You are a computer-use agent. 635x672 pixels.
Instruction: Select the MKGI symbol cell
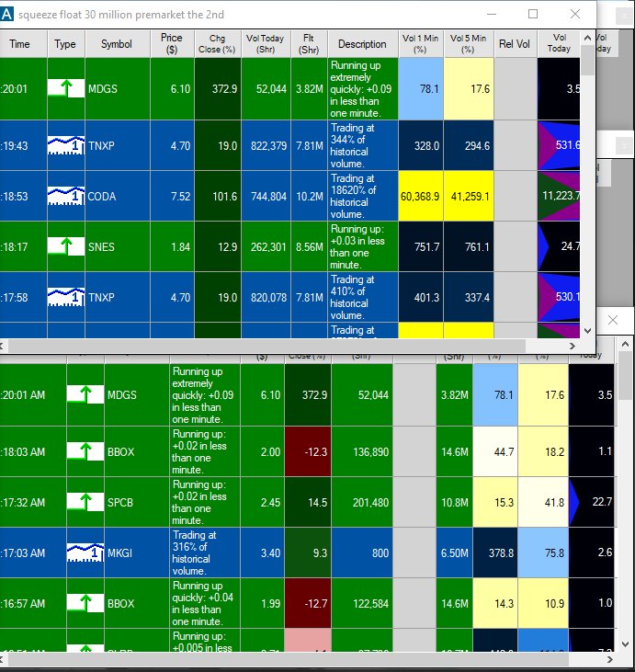point(119,552)
